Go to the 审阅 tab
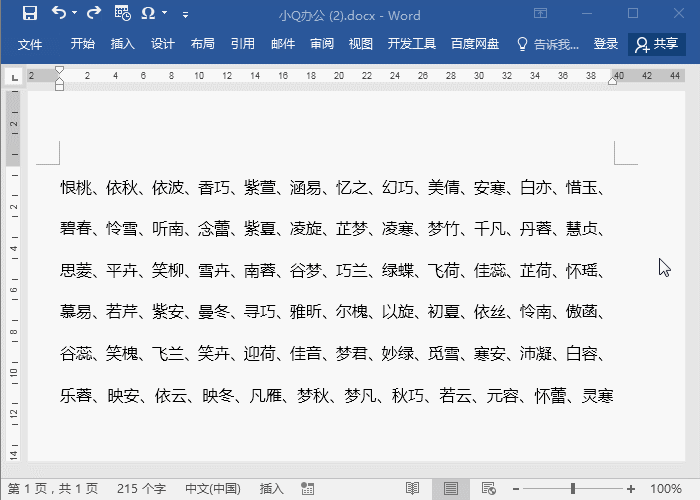Image resolution: width=700 pixels, height=500 pixels. pyautogui.click(x=322, y=43)
